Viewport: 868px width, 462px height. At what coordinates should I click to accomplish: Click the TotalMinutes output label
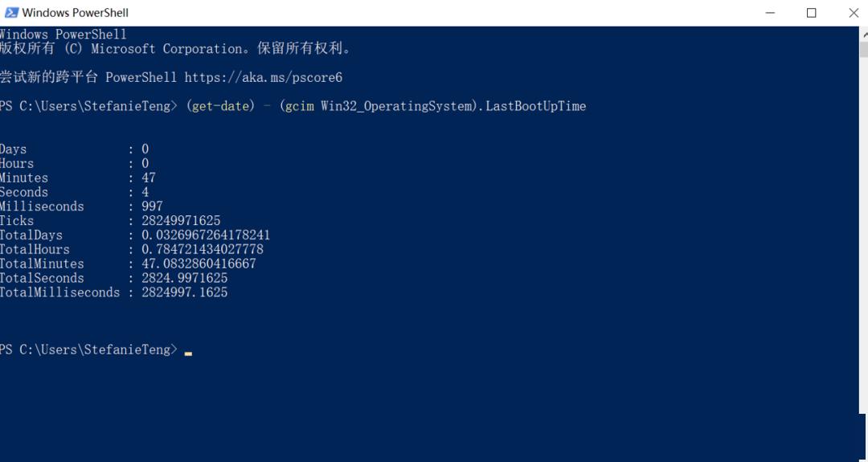pyautogui.click(x=42, y=264)
